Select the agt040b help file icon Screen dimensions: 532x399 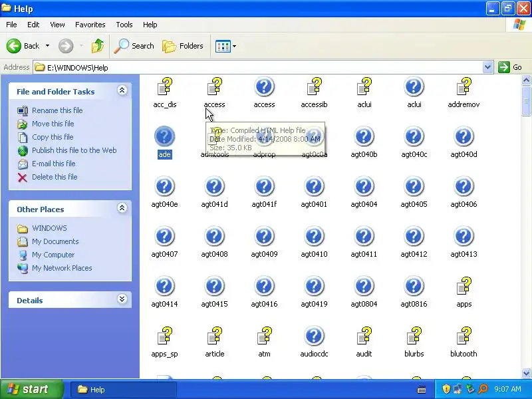click(364, 136)
